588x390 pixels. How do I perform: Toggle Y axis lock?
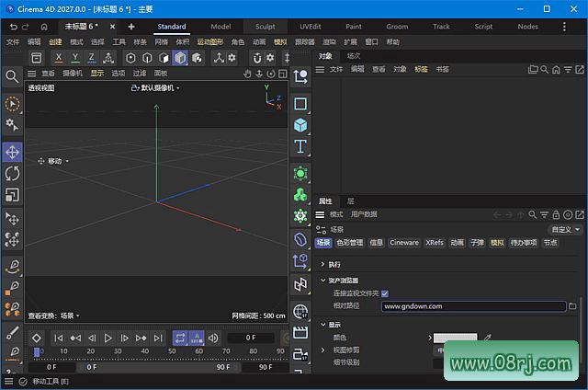75,58
